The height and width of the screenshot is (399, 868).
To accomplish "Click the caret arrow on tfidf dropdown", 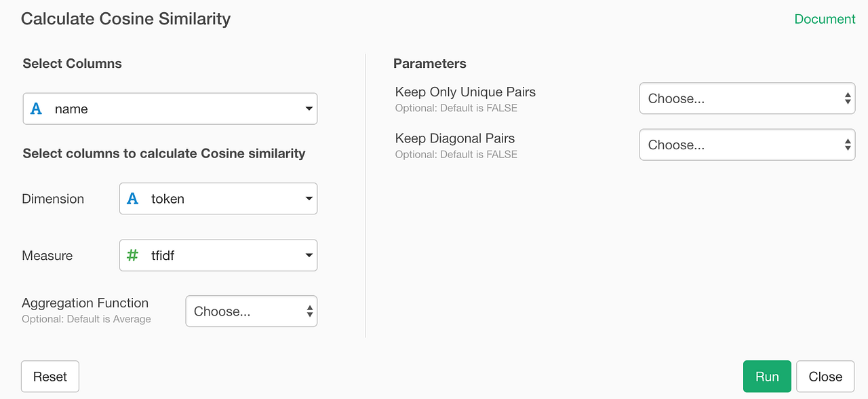I will click(309, 256).
